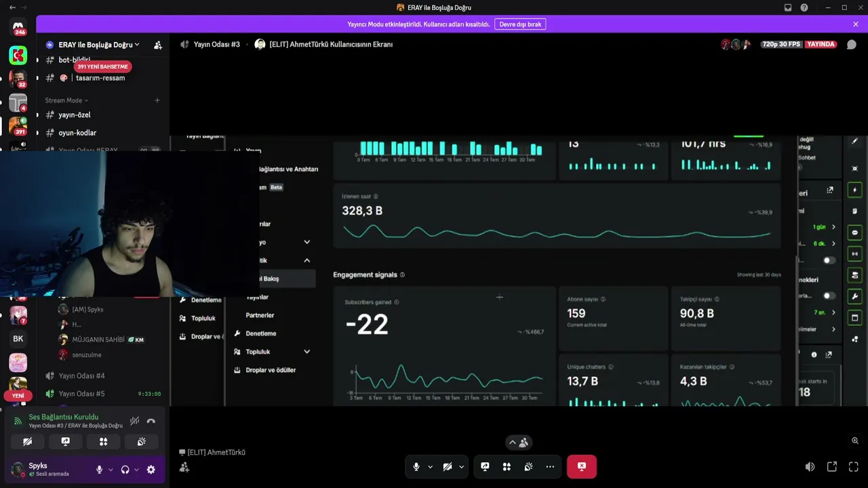
Task: Dismiss the streamer mode notice bar
Action: pyautogui.click(x=856, y=24)
